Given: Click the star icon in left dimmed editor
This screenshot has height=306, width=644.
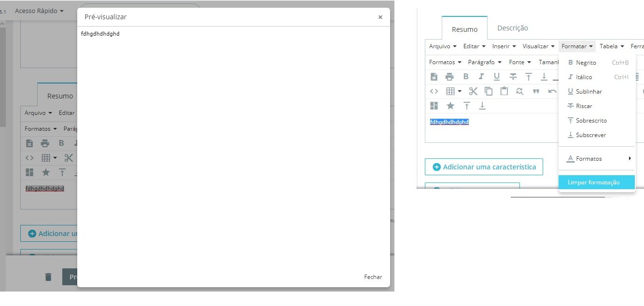Looking at the screenshot, I should point(46,172).
